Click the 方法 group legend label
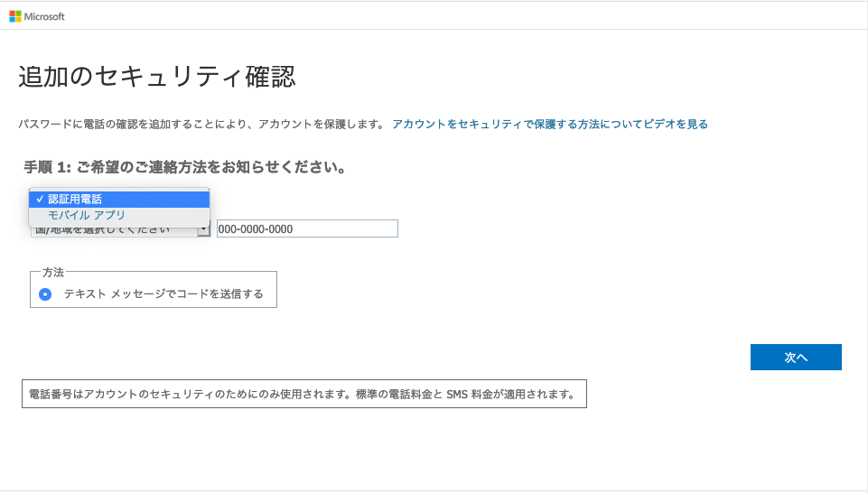Image resolution: width=868 pixels, height=494 pixels. click(x=53, y=272)
